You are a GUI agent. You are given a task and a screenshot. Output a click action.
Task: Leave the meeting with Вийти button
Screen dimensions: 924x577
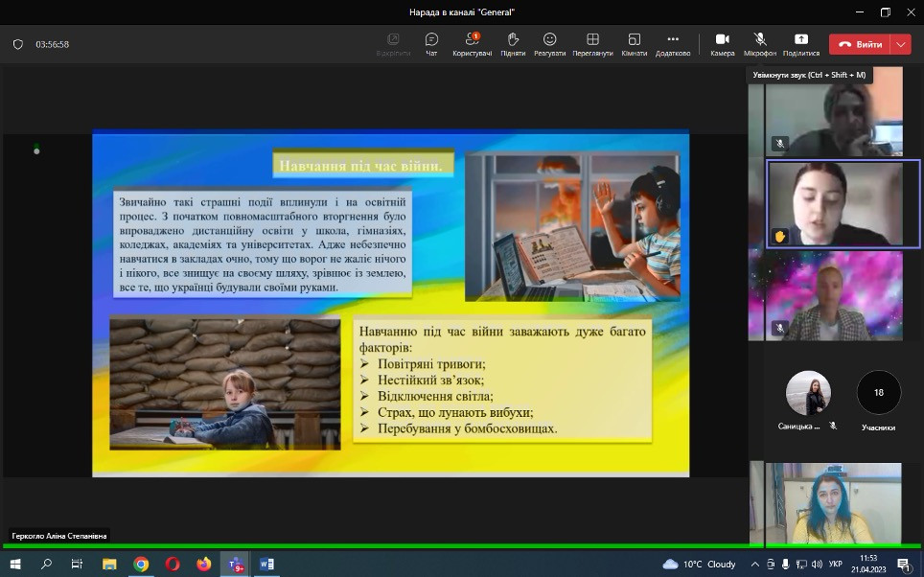click(860, 44)
